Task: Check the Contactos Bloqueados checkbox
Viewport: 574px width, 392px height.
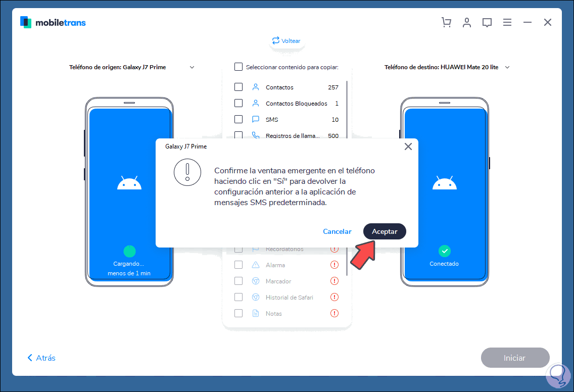Action: pos(238,103)
